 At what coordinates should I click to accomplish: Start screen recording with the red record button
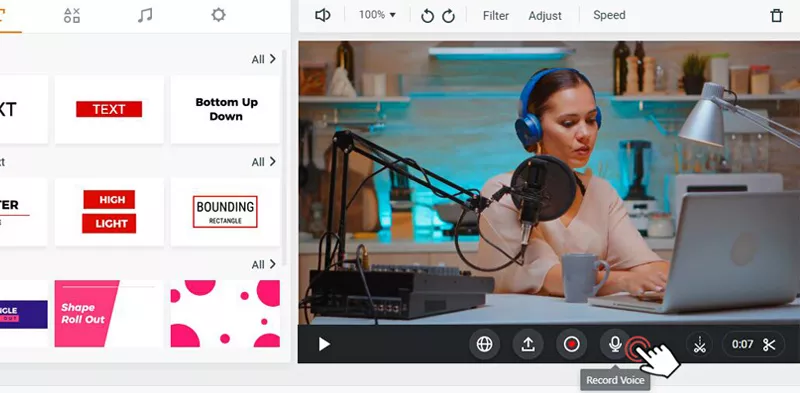click(571, 345)
